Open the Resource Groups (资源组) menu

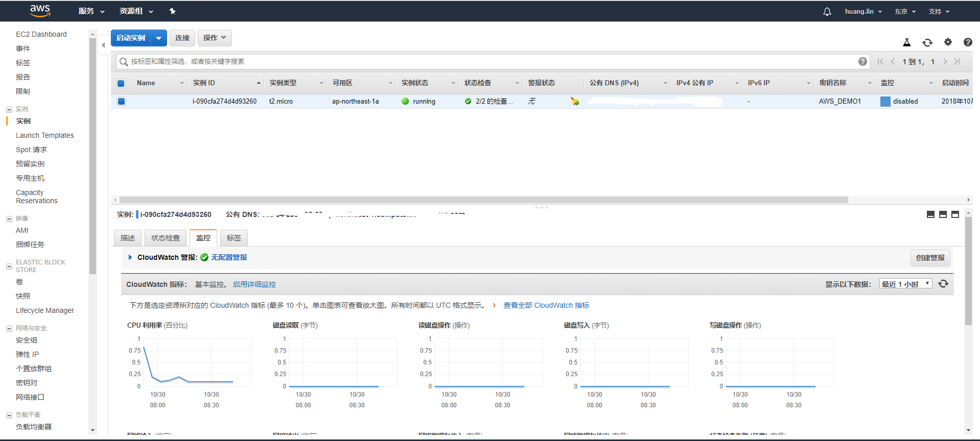(136, 11)
